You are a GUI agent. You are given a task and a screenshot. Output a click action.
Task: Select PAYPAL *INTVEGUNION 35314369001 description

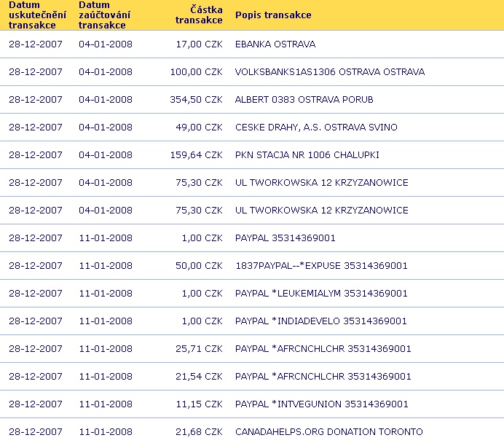point(322,404)
